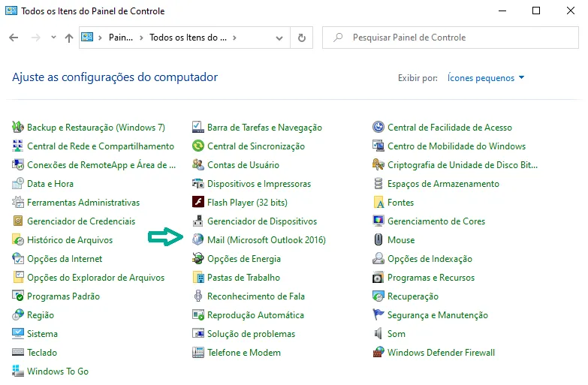588x385 pixels.
Task: Open the Segurança e Manutenção flag icon
Action: [x=378, y=314]
